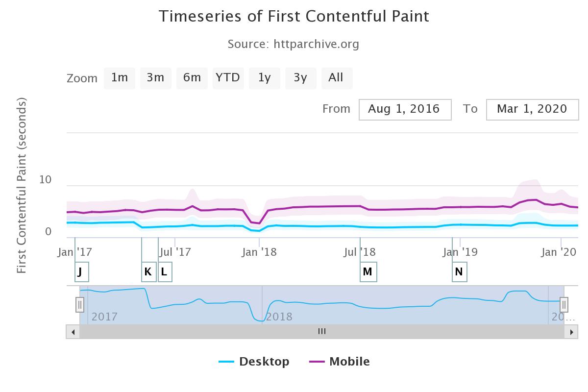Click the K event flag marker
The height and width of the screenshot is (392, 588).
coord(148,272)
